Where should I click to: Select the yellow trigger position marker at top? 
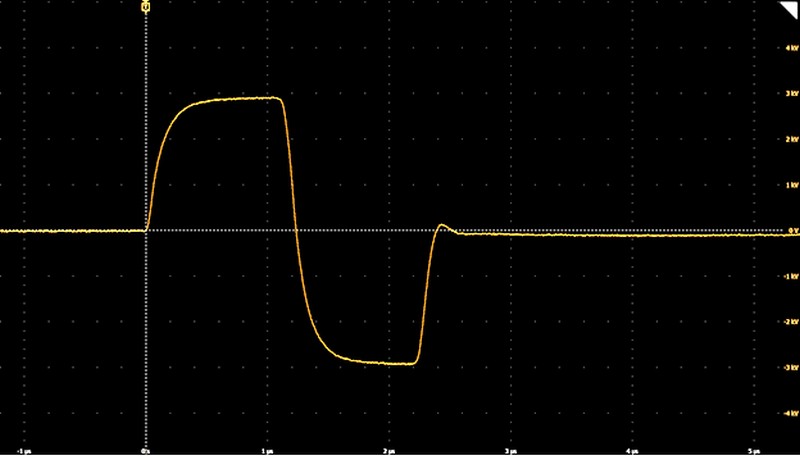(x=146, y=7)
